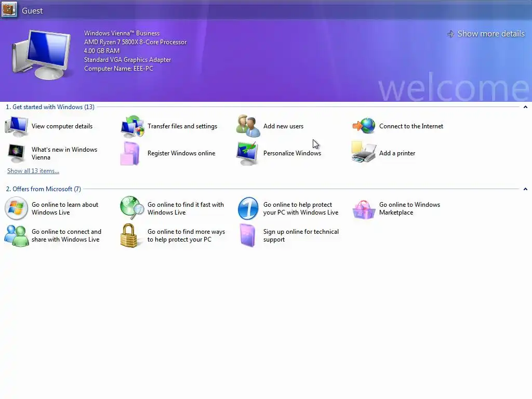
Task: Open Go online to Windows Marketplace text
Action: [x=409, y=208]
